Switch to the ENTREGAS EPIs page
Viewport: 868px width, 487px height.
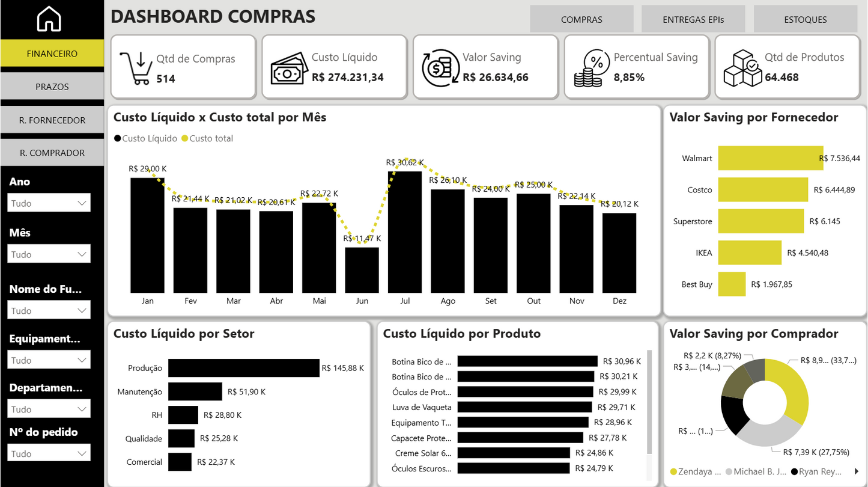coord(693,19)
